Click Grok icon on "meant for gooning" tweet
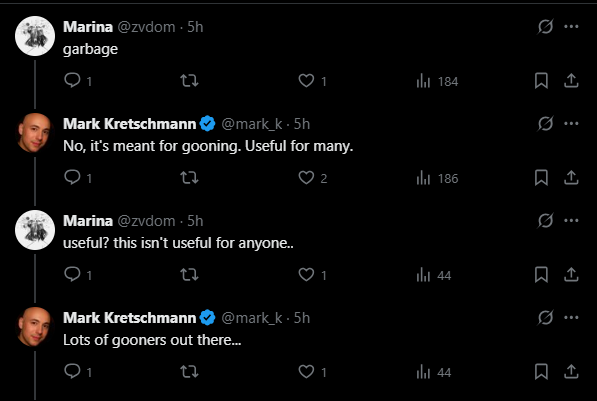The image size is (597, 401). click(x=545, y=124)
